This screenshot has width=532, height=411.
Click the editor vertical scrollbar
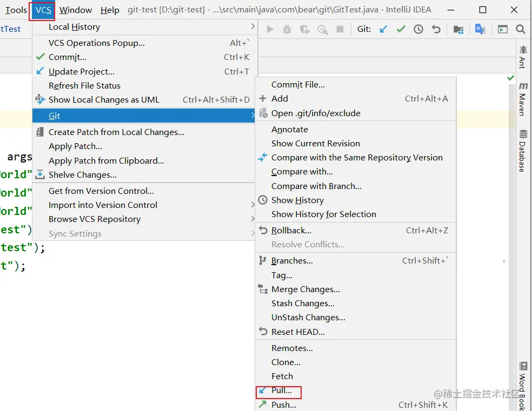point(512,246)
